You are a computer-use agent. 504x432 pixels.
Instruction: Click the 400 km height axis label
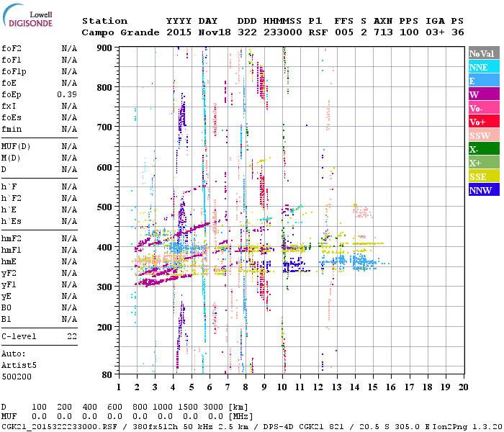[104, 247]
